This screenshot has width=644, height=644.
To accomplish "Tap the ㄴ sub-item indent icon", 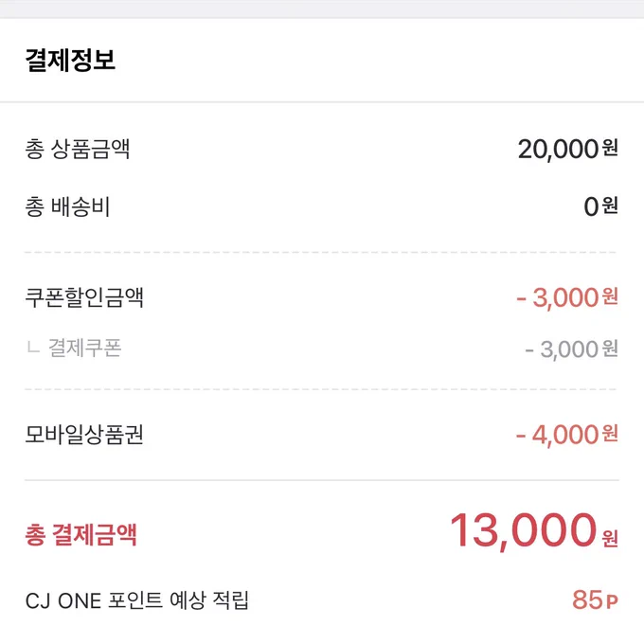I will (x=33, y=348).
